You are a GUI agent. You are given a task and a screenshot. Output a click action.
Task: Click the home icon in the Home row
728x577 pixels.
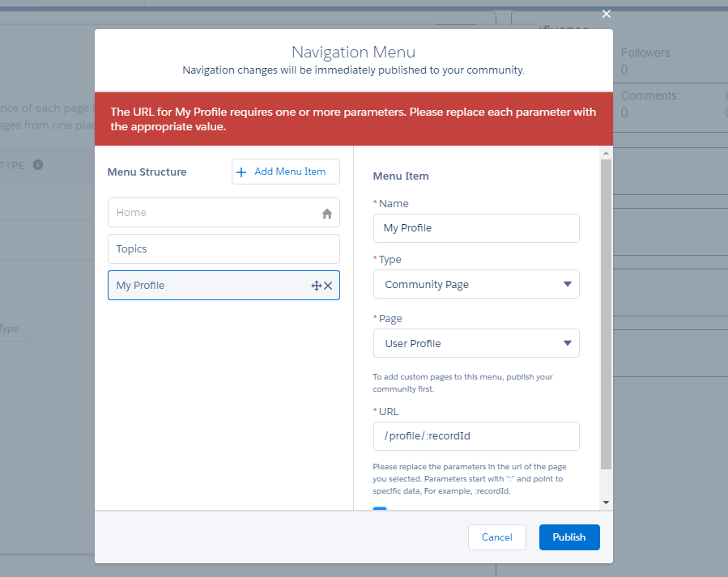[x=327, y=214]
